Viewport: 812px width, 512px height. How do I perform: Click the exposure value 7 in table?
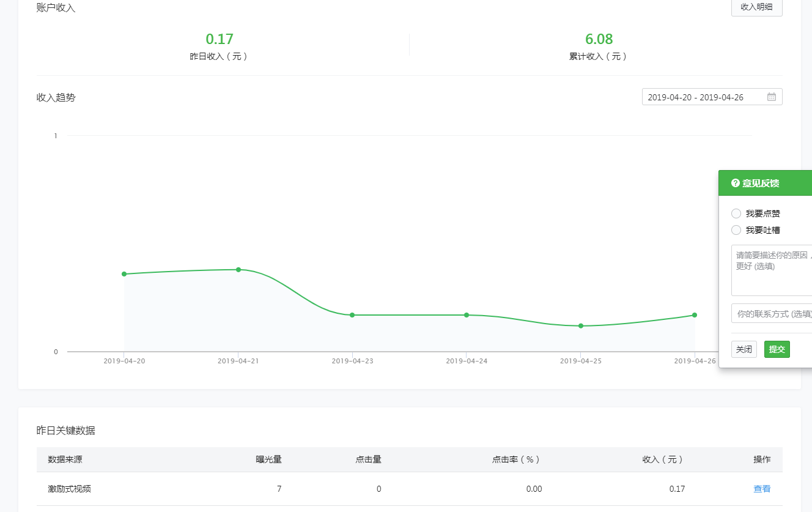pyautogui.click(x=279, y=489)
